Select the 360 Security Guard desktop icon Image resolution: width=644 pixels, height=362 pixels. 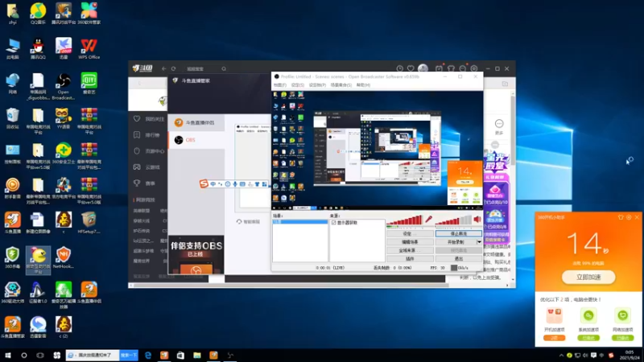click(x=64, y=154)
